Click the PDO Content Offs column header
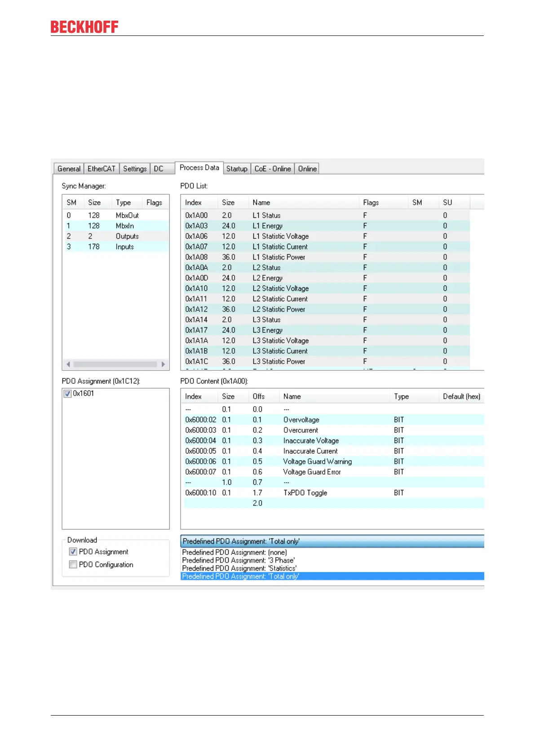535x756 pixels. (x=264, y=396)
